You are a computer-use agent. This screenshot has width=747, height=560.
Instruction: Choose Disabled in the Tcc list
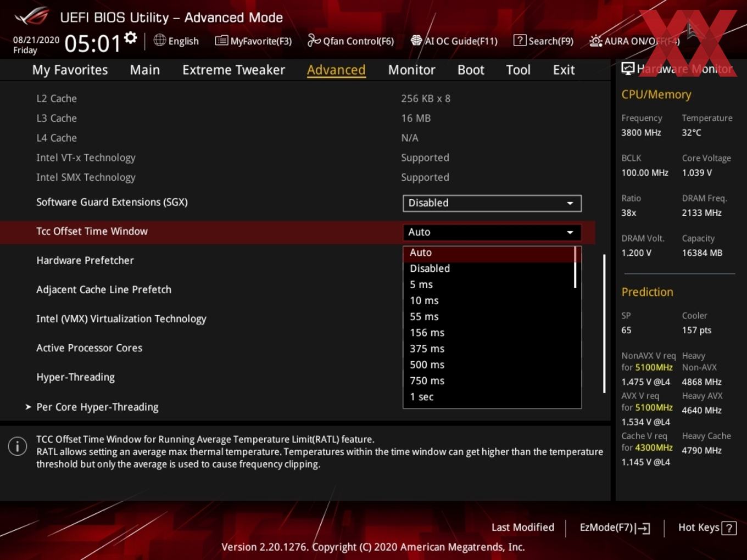pos(489,268)
